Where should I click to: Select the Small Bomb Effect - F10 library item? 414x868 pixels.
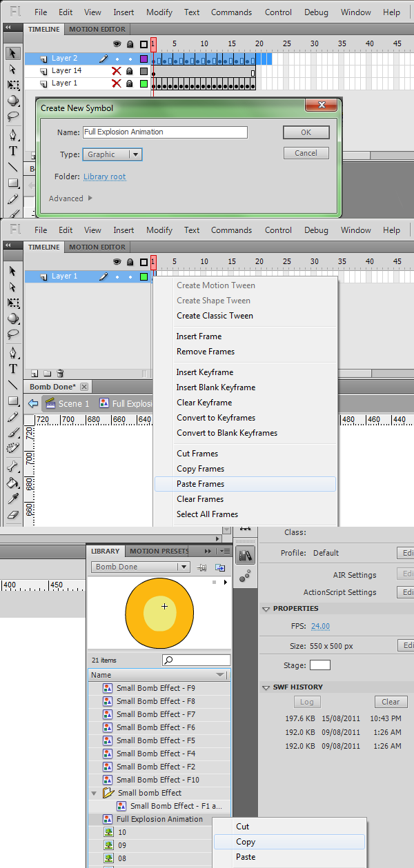[x=159, y=780]
